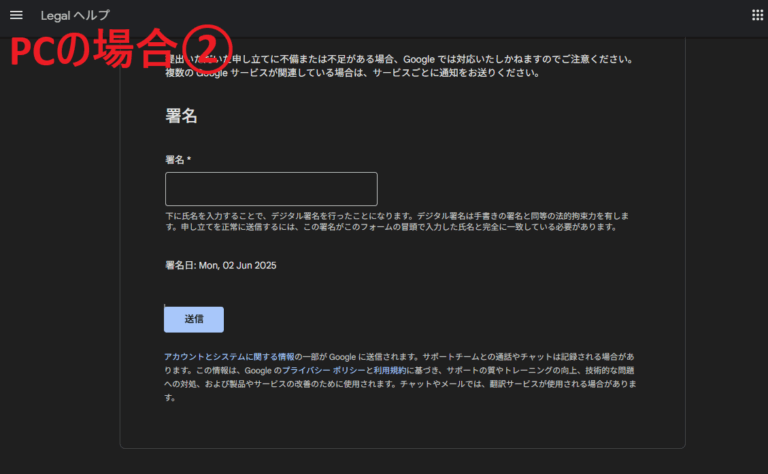Click the date value Mon, 02 Jun 2025
This screenshot has width=768, height=474.
click(237, 266)
